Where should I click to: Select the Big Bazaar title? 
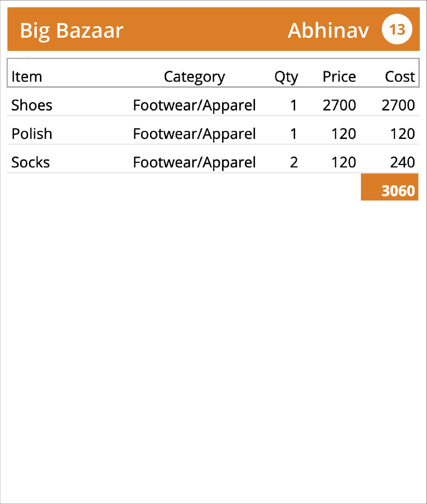(x=72, y=31)
